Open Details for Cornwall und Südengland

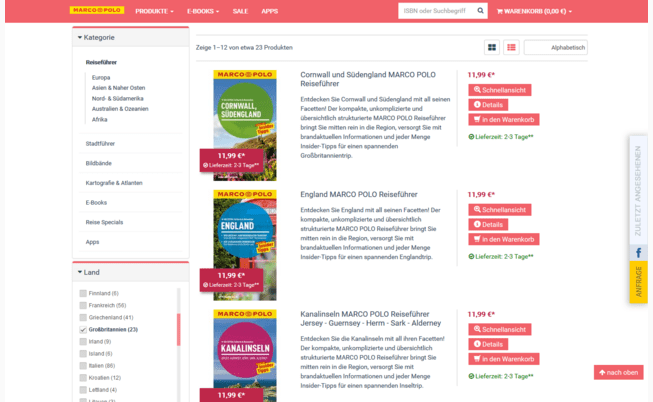(x=488, y=105)
